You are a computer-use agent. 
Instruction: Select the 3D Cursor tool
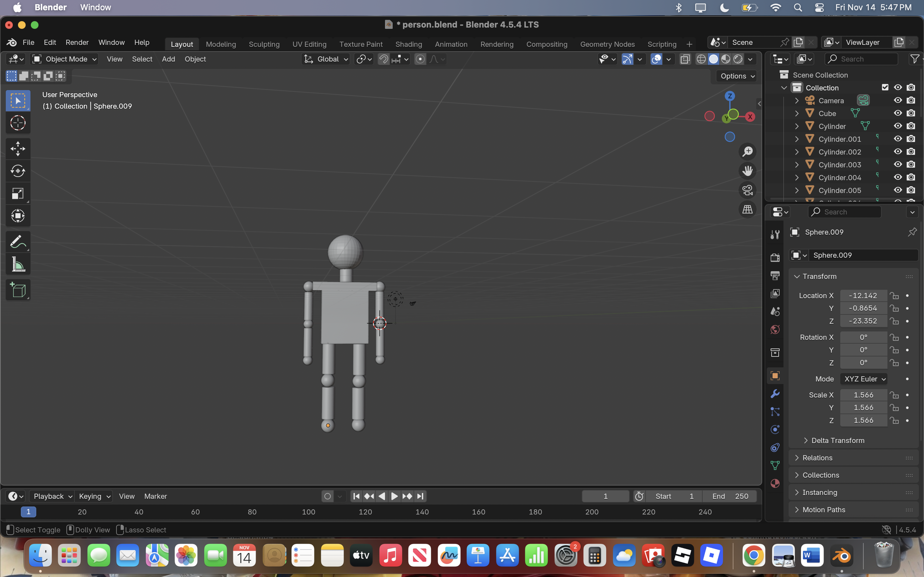point(18,123)
